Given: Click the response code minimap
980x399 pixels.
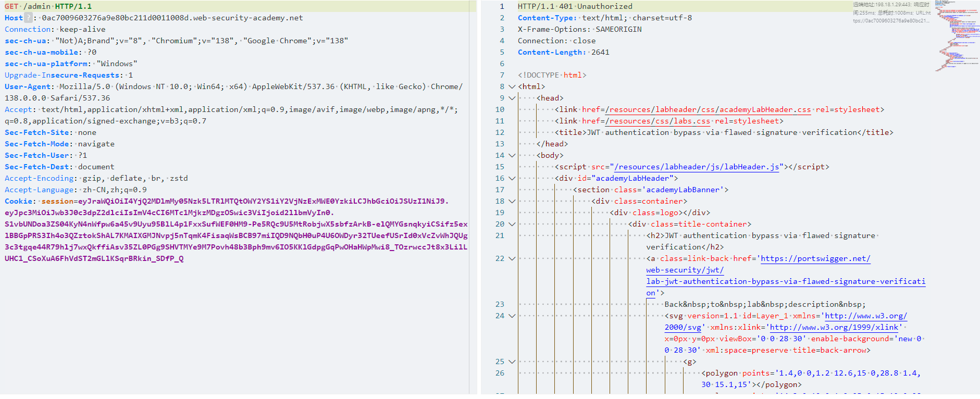Looking at the screenshot, I should tap(957, 35).
